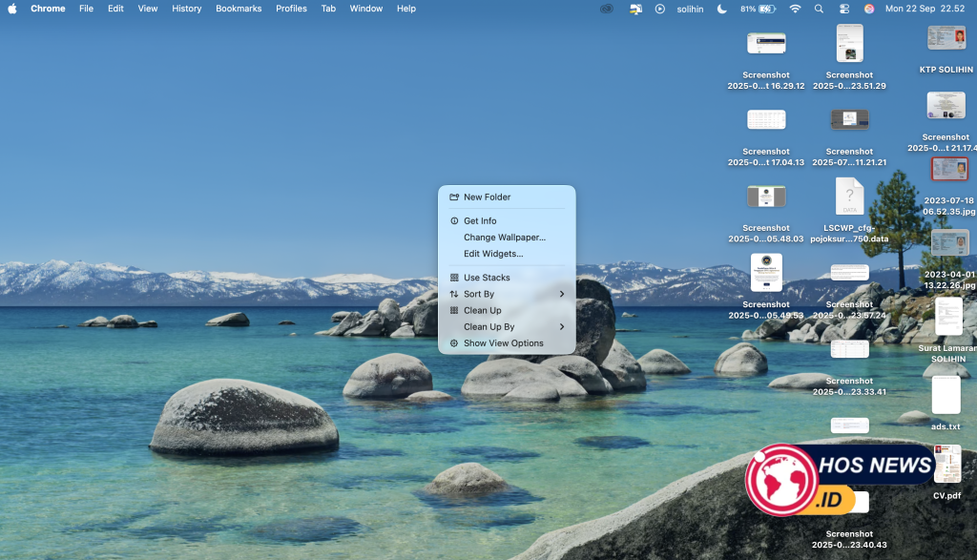Choose New Folder from context menu
977x560 pixels.
[487, 197]
